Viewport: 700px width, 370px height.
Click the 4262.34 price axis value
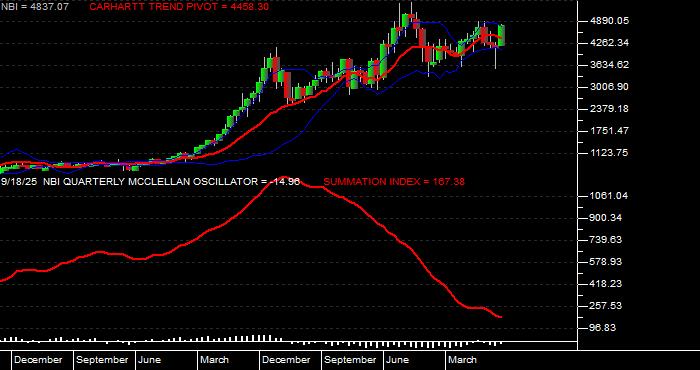click(610, 43)
